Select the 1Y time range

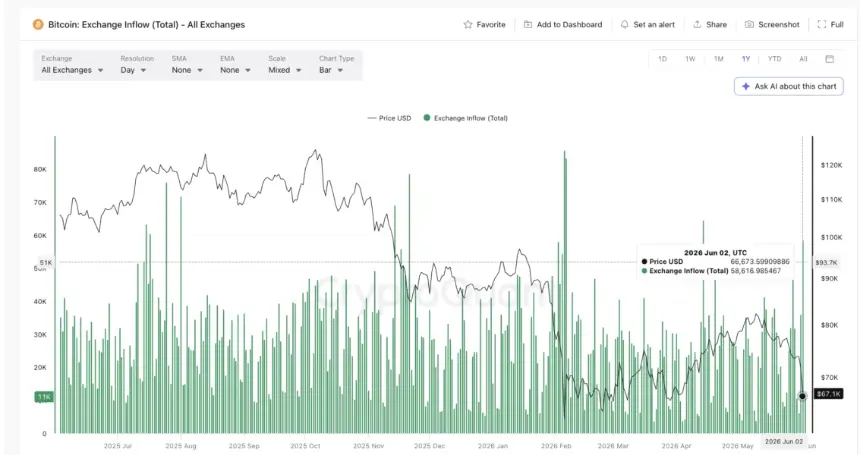click(746, 59)
